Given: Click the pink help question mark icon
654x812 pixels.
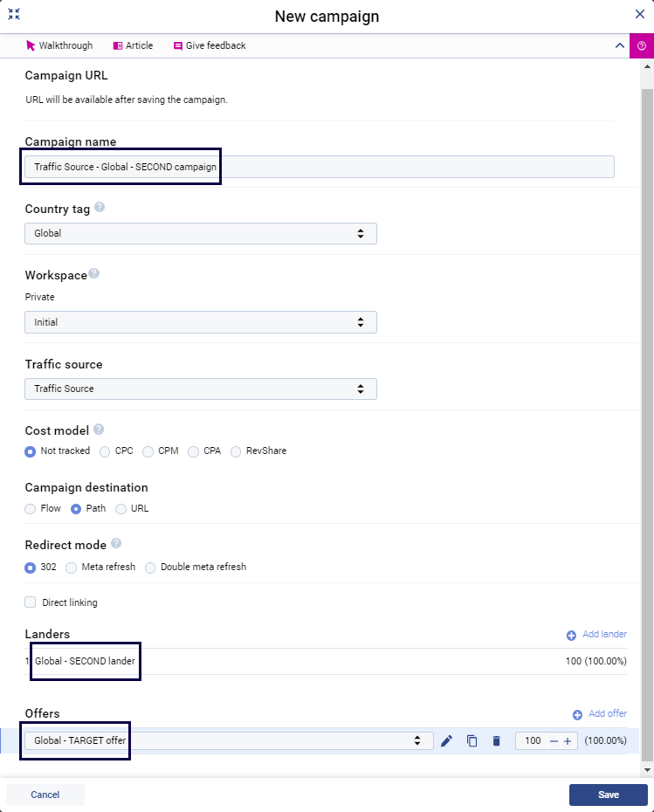Looking at the screenshot, I should 642,46.
